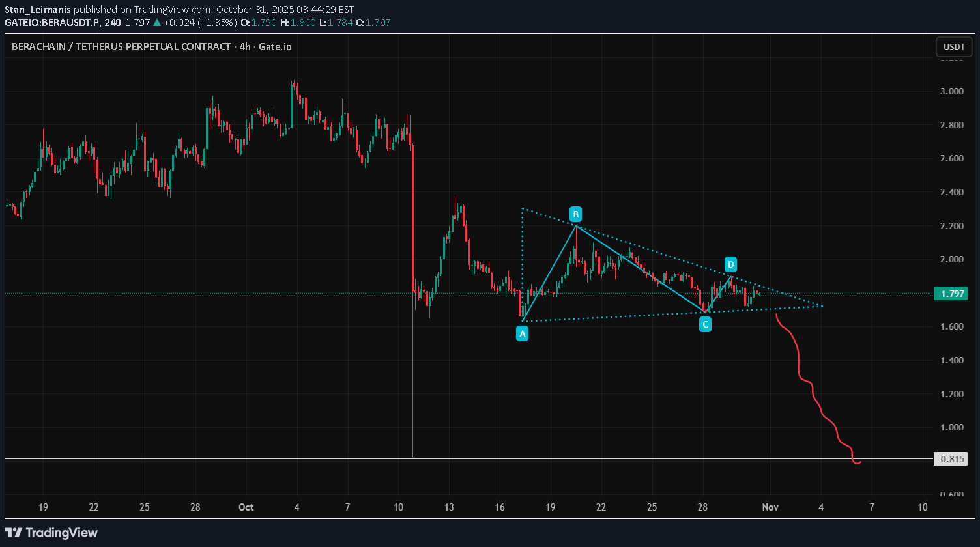This screenshot has width=980, height=547.
Task: Click the green up-triangle in the header
Action: pos(157,22)
